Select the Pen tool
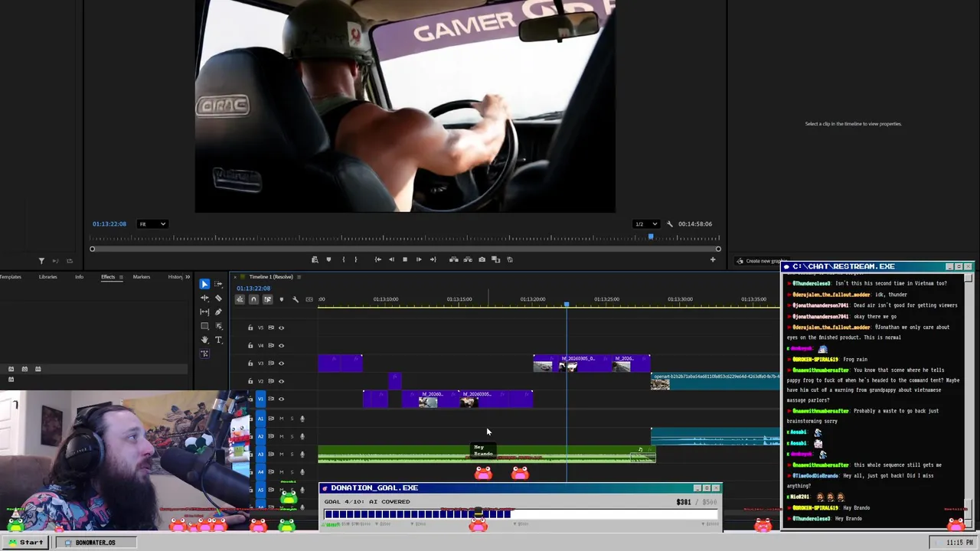 point(218,311)
